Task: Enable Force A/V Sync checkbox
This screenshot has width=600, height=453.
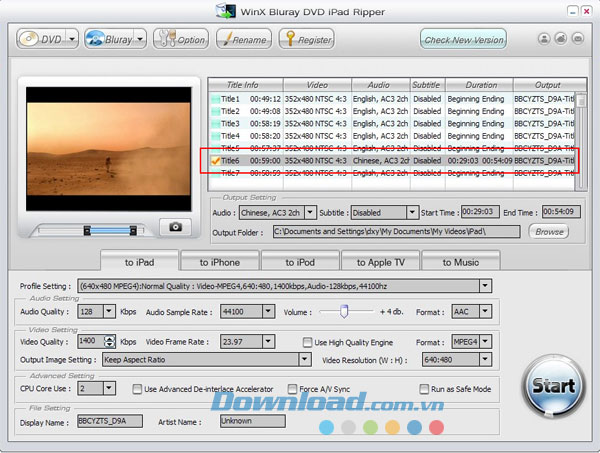Action: (x=292, y=389)
